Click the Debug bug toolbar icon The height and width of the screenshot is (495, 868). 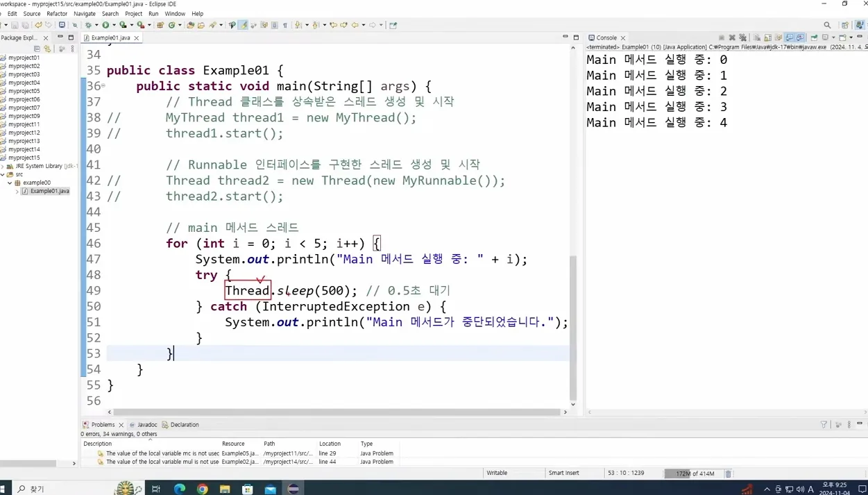coord(88,25)
